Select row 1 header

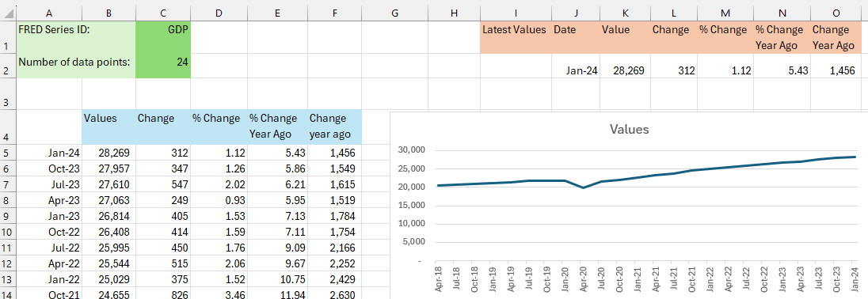coord(8,37)
